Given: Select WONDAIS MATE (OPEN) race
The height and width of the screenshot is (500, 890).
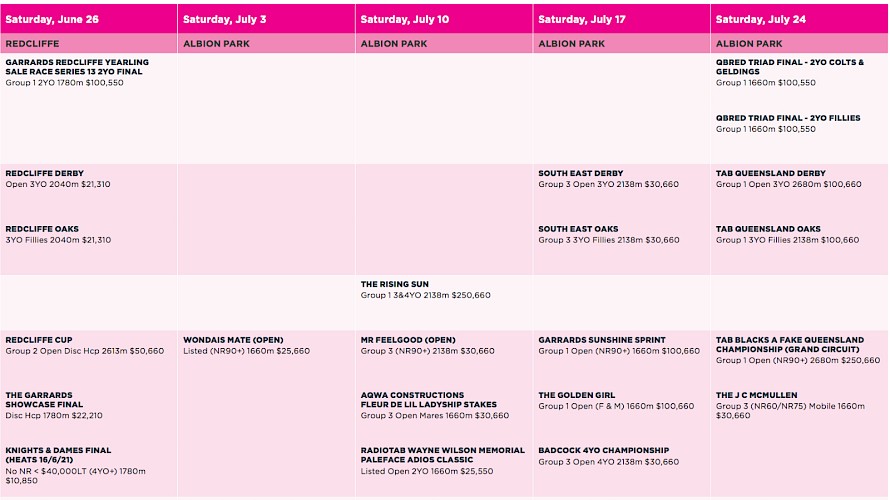Looking at the screenshot, I should point(233,340).
